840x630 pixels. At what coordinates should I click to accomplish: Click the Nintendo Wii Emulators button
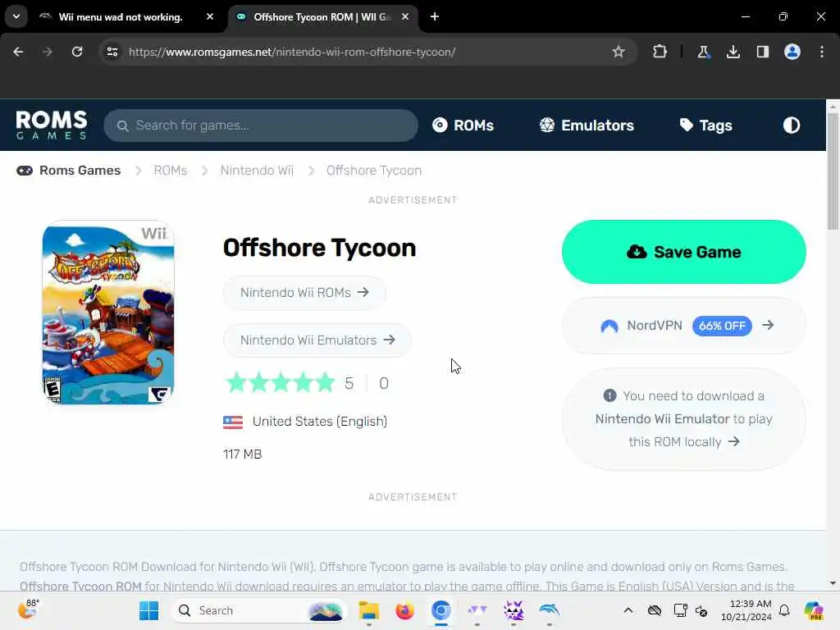(x=317, y=340)
